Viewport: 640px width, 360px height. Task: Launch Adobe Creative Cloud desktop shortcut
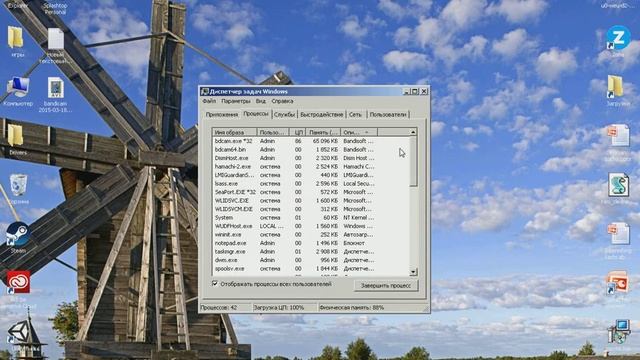18,282
